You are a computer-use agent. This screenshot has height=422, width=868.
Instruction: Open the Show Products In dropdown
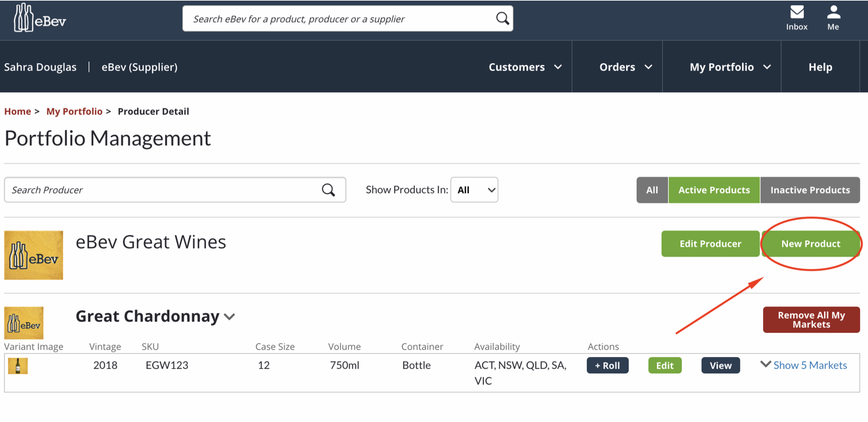[x=474, y=190]
